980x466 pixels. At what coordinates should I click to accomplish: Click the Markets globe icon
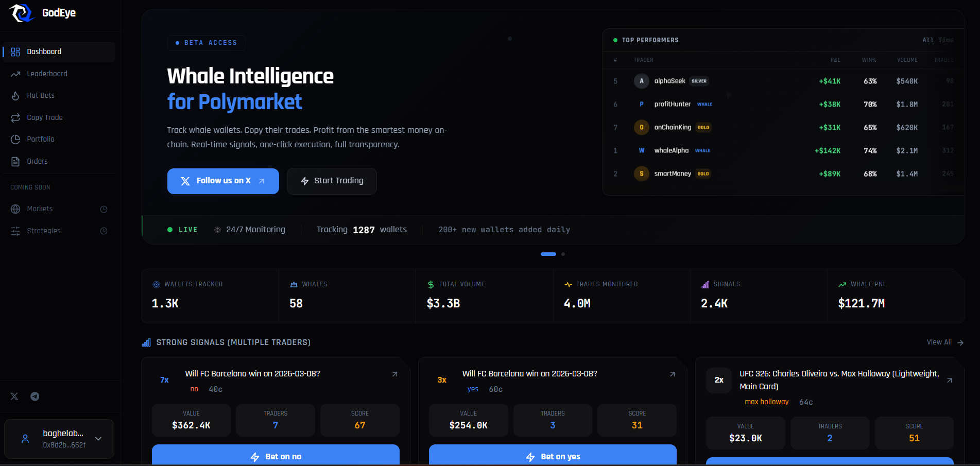click(15, 209)
